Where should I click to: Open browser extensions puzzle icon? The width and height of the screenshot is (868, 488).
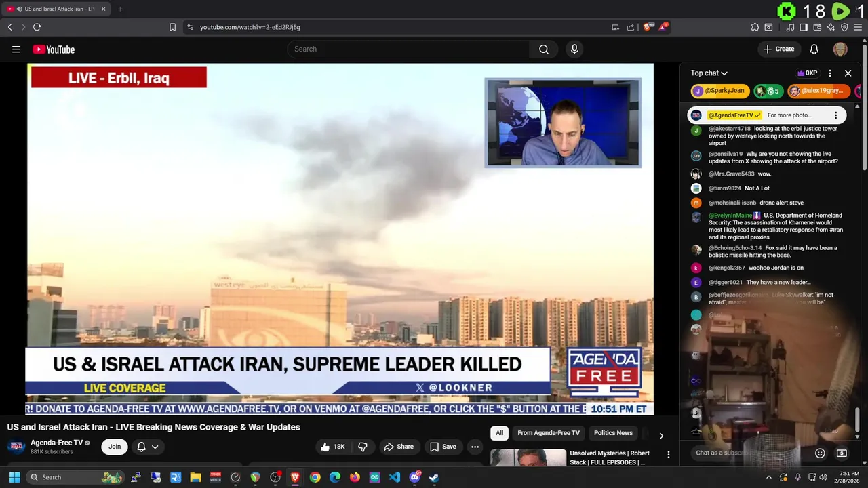click(755, 27)
